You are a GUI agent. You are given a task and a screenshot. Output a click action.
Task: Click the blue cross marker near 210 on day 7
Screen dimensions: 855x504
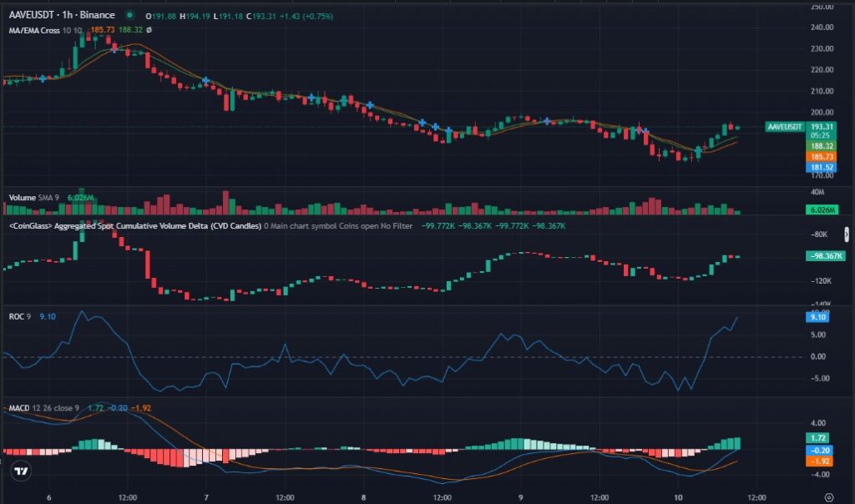pos(205,80)
